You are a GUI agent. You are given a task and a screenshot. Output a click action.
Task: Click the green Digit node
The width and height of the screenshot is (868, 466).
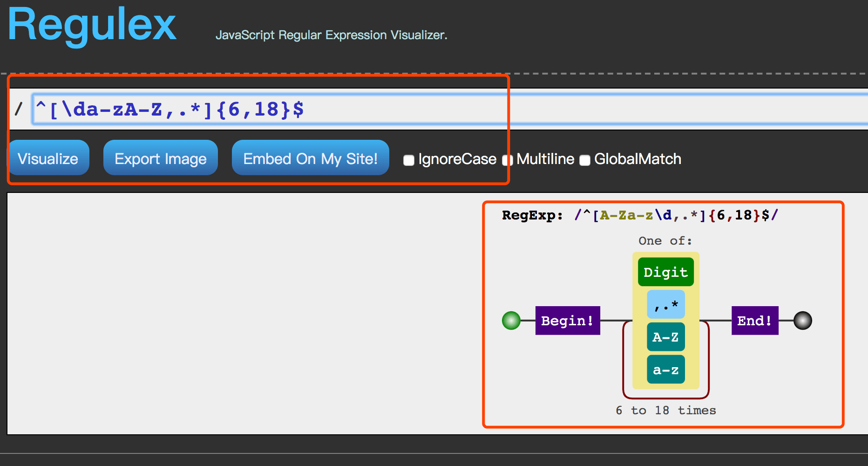(x=666, y=272)
